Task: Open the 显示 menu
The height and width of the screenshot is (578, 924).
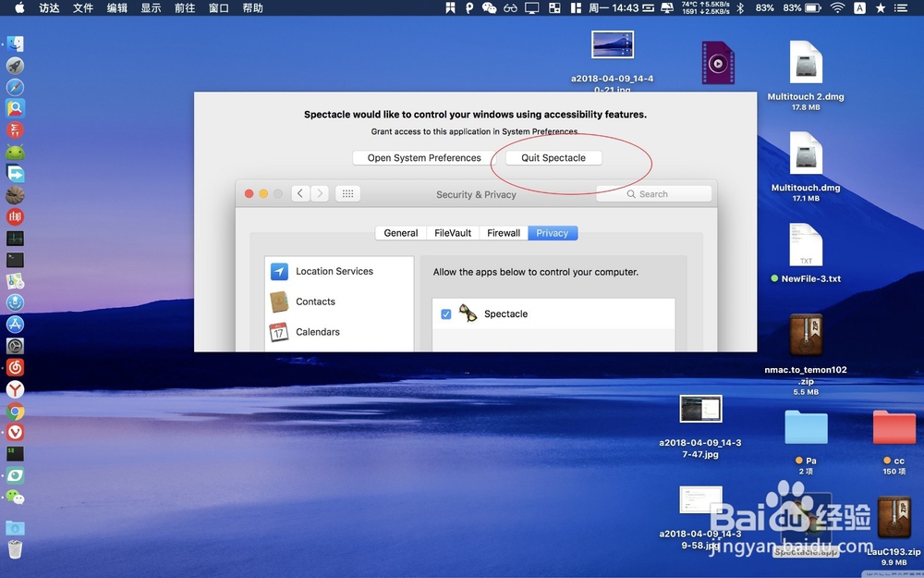Action: pos(151,7)
